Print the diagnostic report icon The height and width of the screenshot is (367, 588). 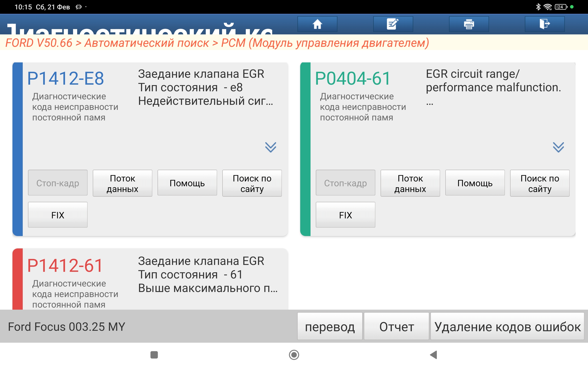pos(469,24)
